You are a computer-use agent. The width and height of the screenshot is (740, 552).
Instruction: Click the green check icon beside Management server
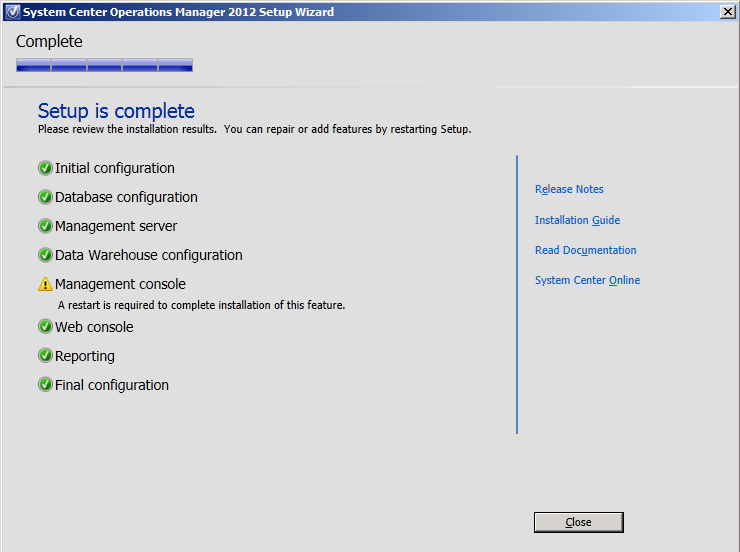point(45,226)
